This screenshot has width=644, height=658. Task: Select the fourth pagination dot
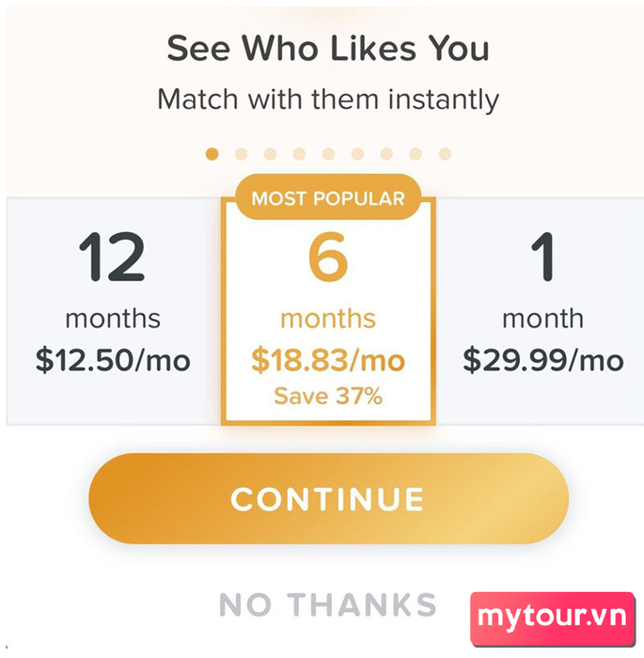tap(299, 154)
